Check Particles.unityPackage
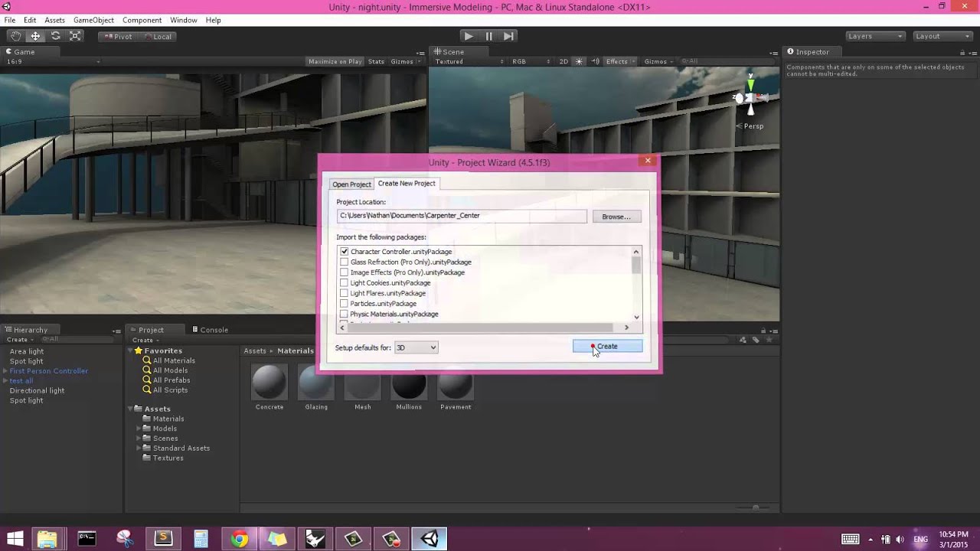Viewport: 980px width, 551px height. [x=344, y=304]
